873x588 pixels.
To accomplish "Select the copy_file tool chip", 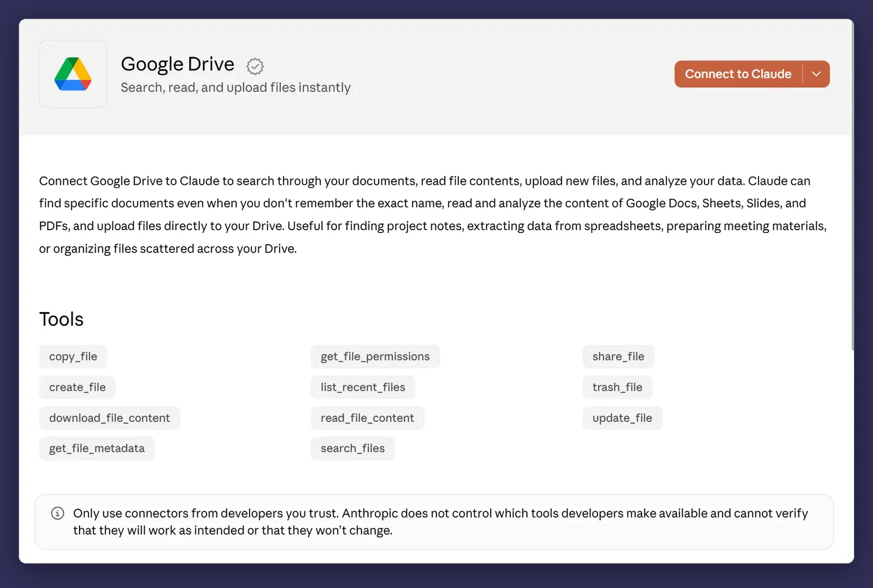I will tap(73, 357).
